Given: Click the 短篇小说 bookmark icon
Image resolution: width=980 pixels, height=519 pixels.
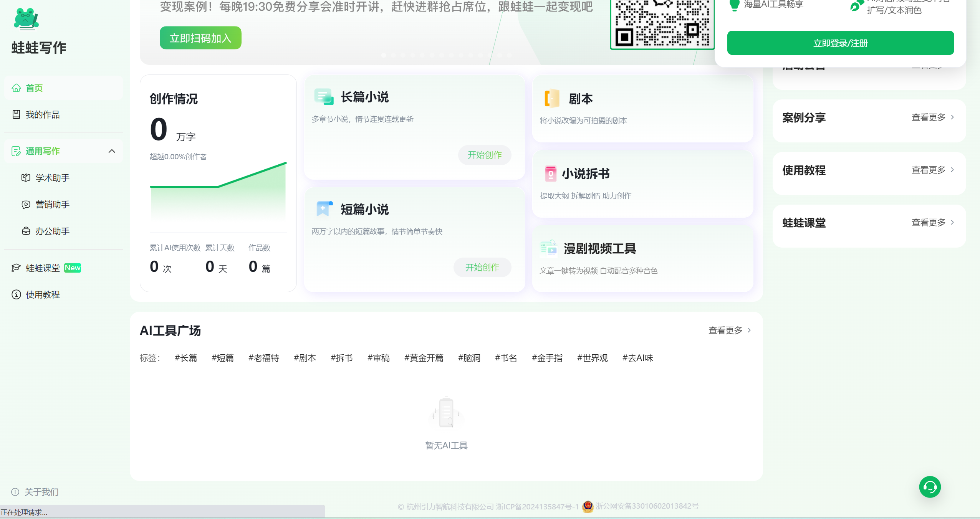Looking at the screenshot, I should click(x=324, y=208).
